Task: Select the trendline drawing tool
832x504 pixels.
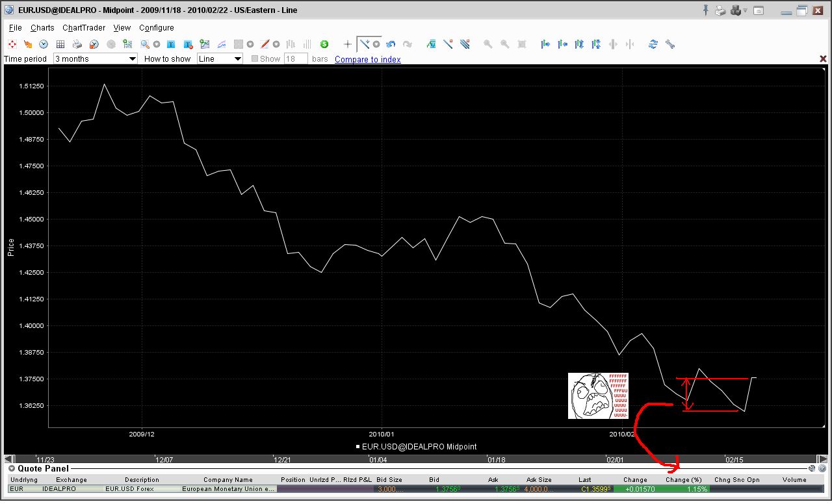Action: point(365,44)
